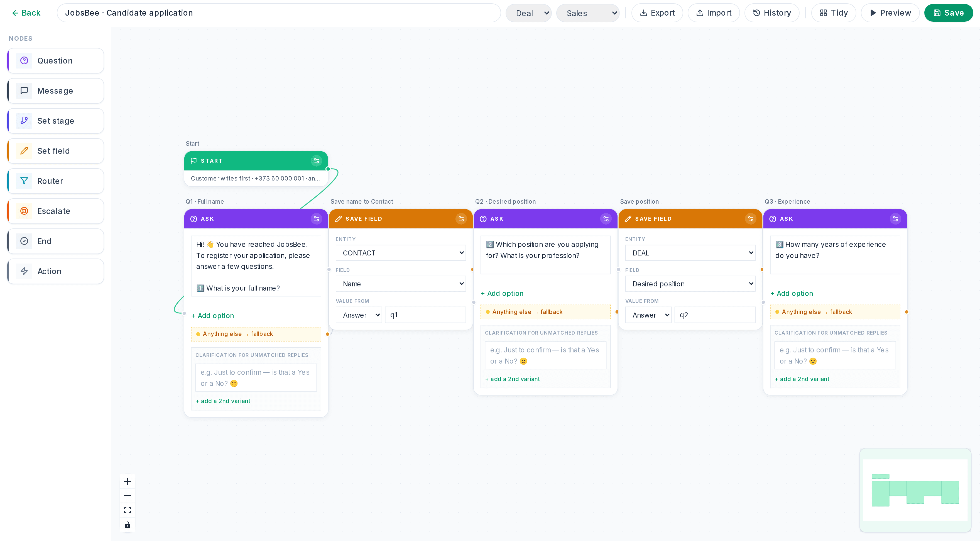Viewport: 980px width, 541px height.
Task: Toggle canvas interactivity lock
Action: coord(128,525)
